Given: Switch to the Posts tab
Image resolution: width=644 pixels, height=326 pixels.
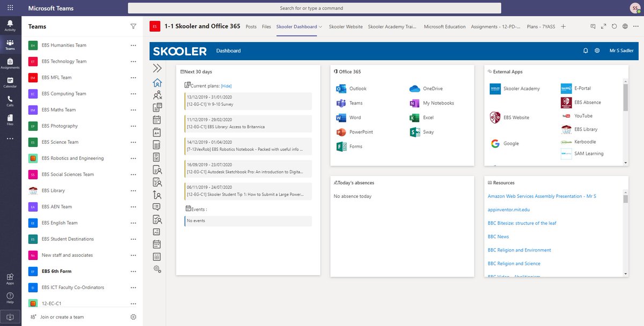Looking at the screenshot, I should 251,27.
